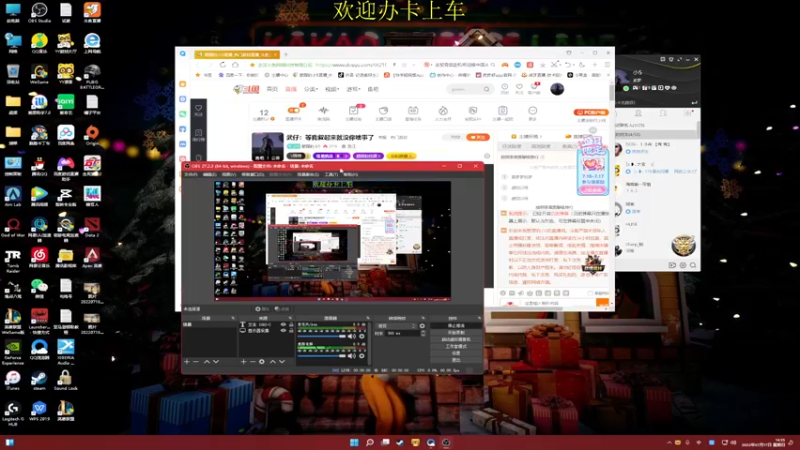Open scene transition properties gear
The height and width of the screenshot is (450, 800).
point(422,326)
